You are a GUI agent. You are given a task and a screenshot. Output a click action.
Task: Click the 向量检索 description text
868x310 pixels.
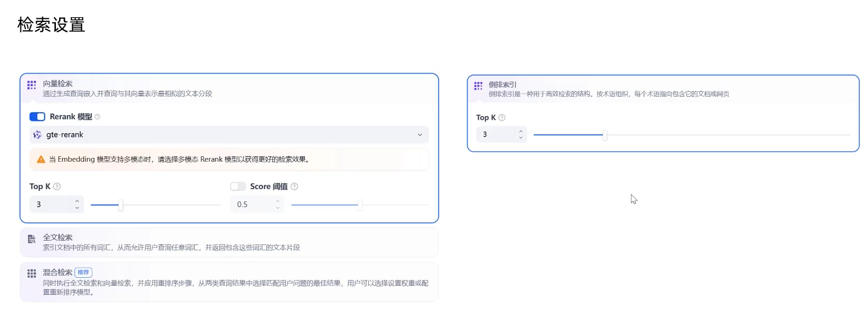click(x=127, y=93)
